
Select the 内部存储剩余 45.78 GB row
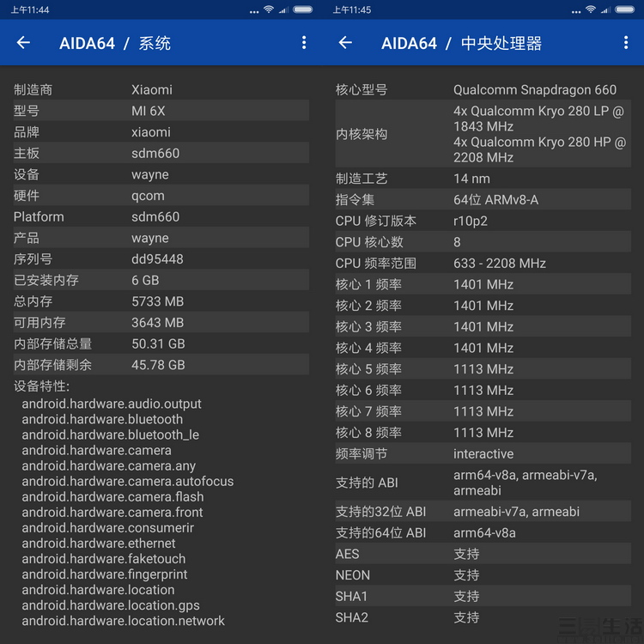point(161,364)
